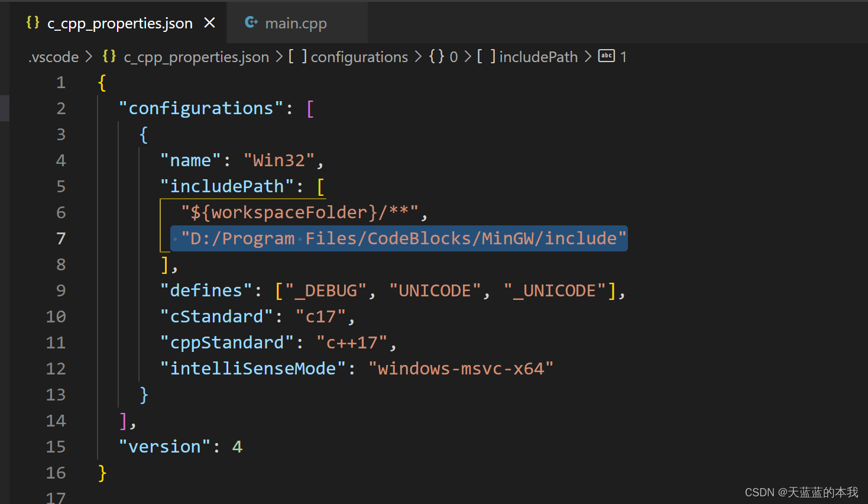Expand the chevron after includePath breadcrumb

588,57
